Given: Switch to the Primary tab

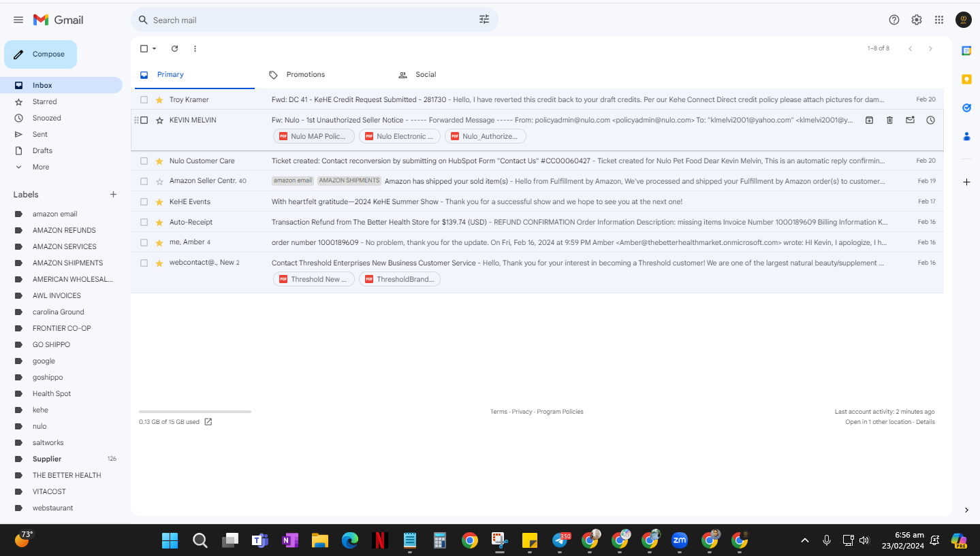Looking at the screenshot, I should 195,75.
